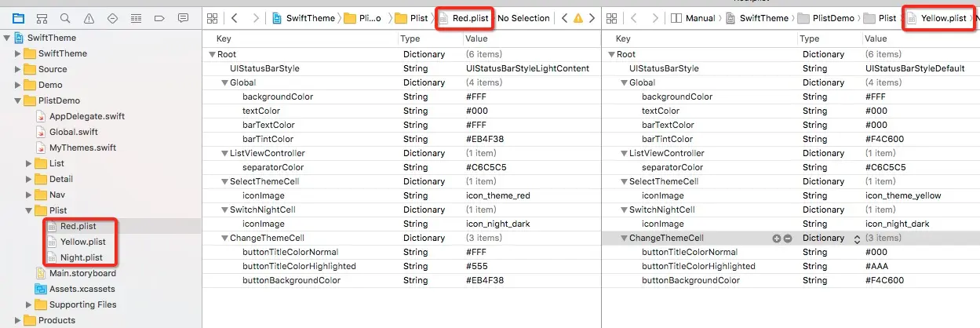Click the yellow warning icon in jump bar
980x328 pixels.
(x=578, y=18)
